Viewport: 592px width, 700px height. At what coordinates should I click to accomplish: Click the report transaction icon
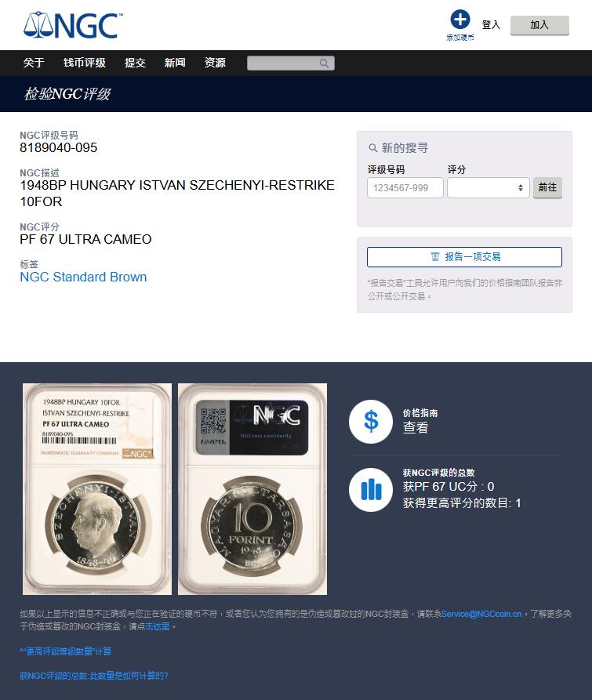tap(435, 256)
